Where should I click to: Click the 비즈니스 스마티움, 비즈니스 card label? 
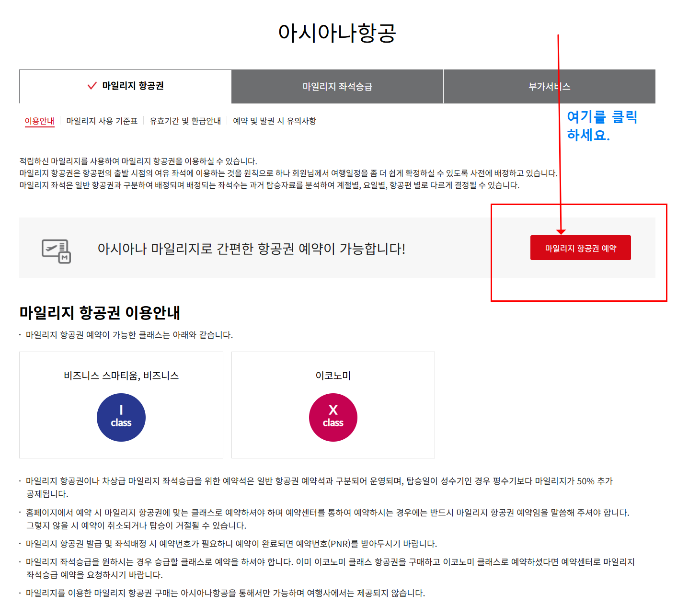[x=121, y=376]
